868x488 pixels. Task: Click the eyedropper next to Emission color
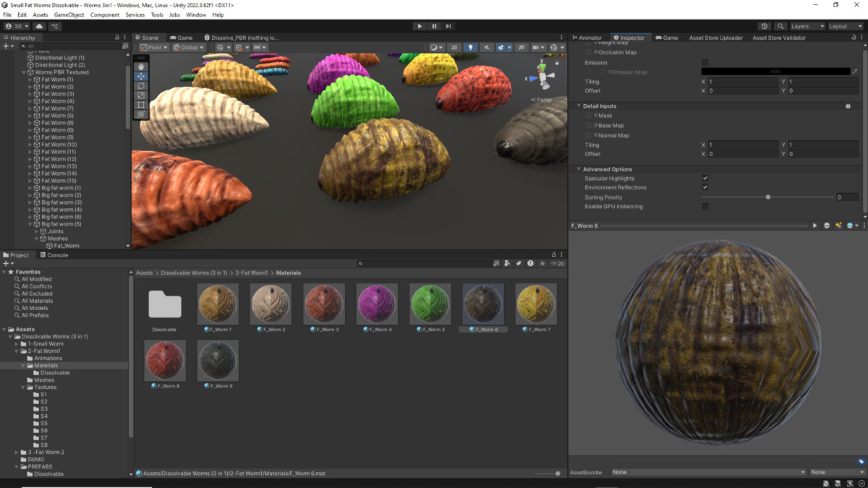click(x=855, y=72)
